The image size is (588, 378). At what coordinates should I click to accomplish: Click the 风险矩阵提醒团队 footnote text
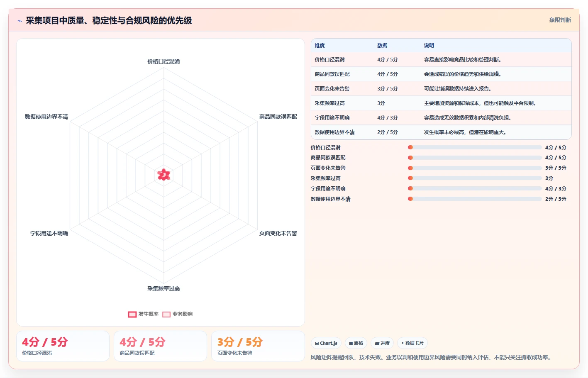click(432, 357)
